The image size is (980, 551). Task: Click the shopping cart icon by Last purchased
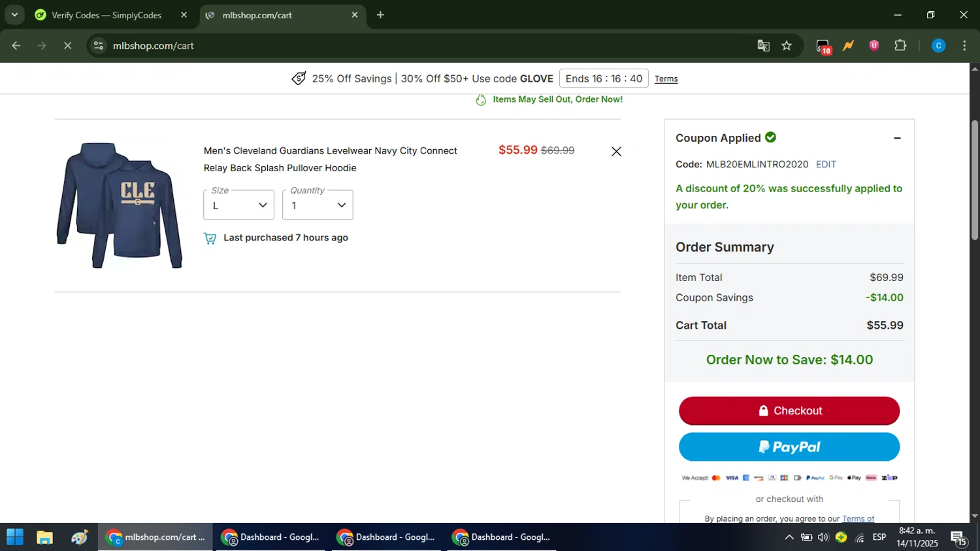coord(210,239)
